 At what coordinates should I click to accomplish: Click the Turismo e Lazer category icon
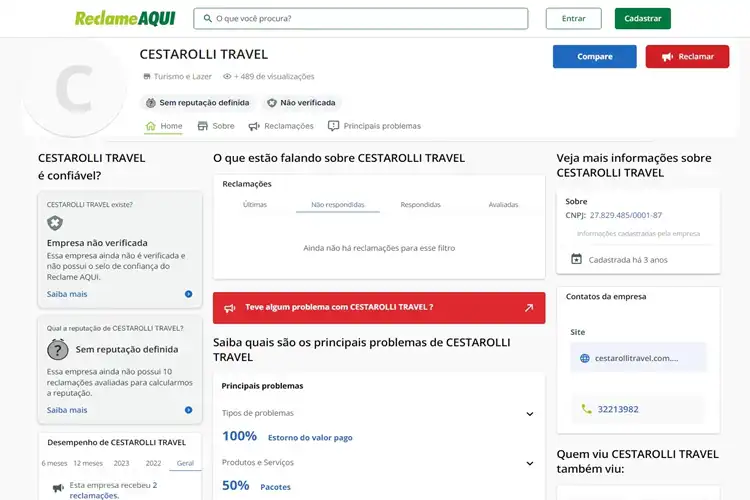click(x=147, y=77)
